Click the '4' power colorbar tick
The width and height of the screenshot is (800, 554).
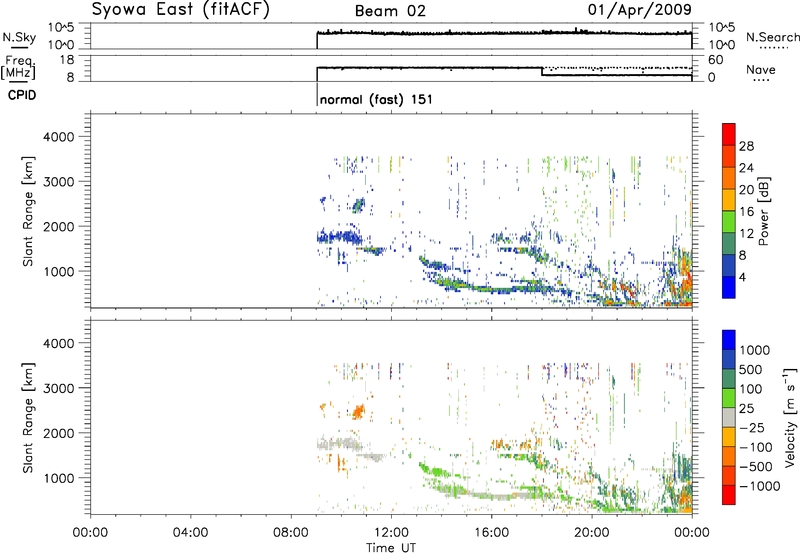(742, 277)
